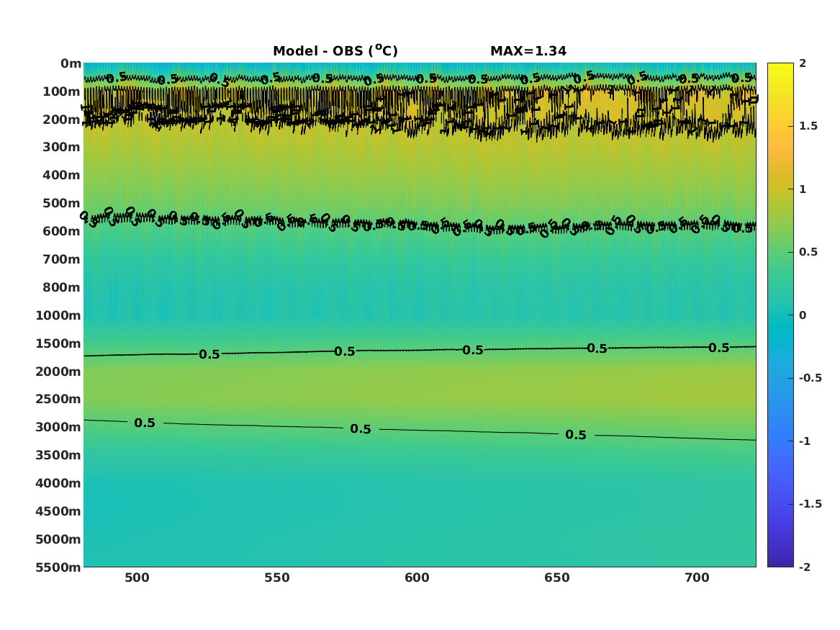
Task: Click the "5000m" depth tick label
Action: (x=58, y=539)
